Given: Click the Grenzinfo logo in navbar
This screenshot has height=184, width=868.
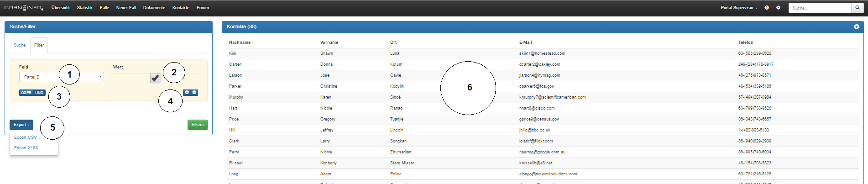Looking at the screenshot, I should (x=24, y=8).
